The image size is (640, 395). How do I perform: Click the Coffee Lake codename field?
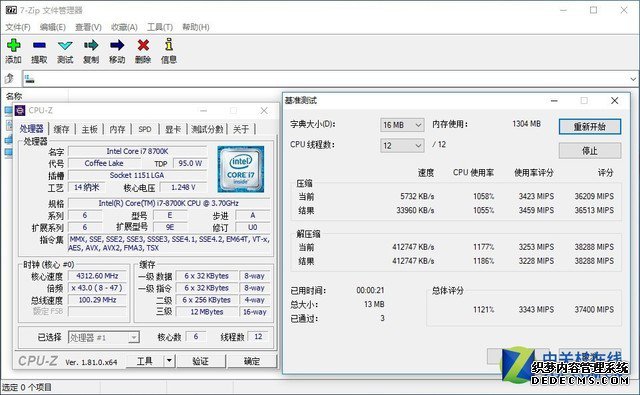pyautogui.click(x=104, y=163)
